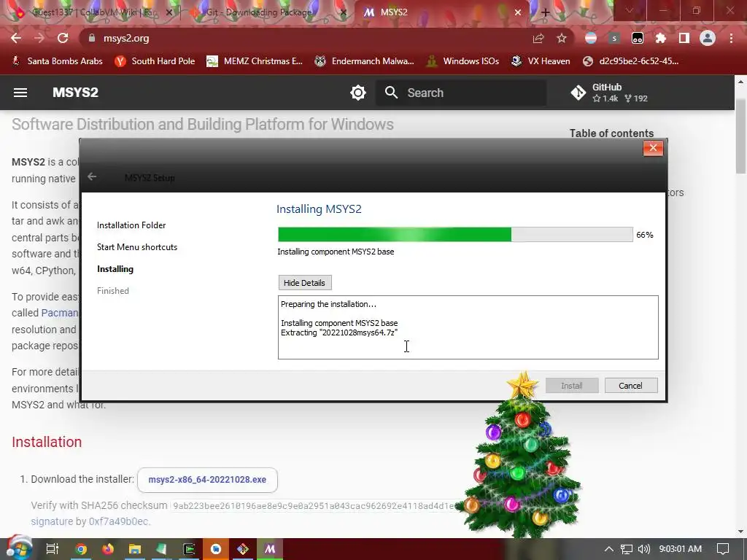Open the Git installer taskbar icon
747x560 pixels.
(x=243, y=549)
